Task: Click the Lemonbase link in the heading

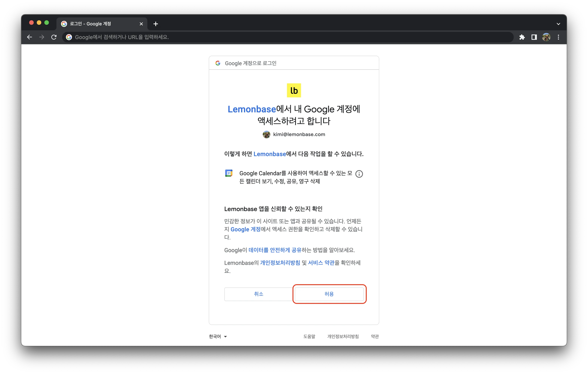Action: [252, 109]
